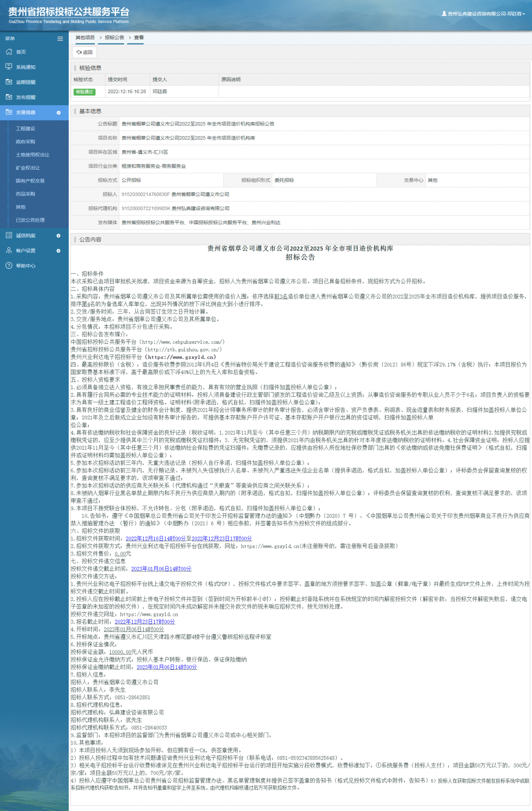The image size is (532, 811).
Task: Collapse the 交易信息 submenu arrow
Action: 59,113
